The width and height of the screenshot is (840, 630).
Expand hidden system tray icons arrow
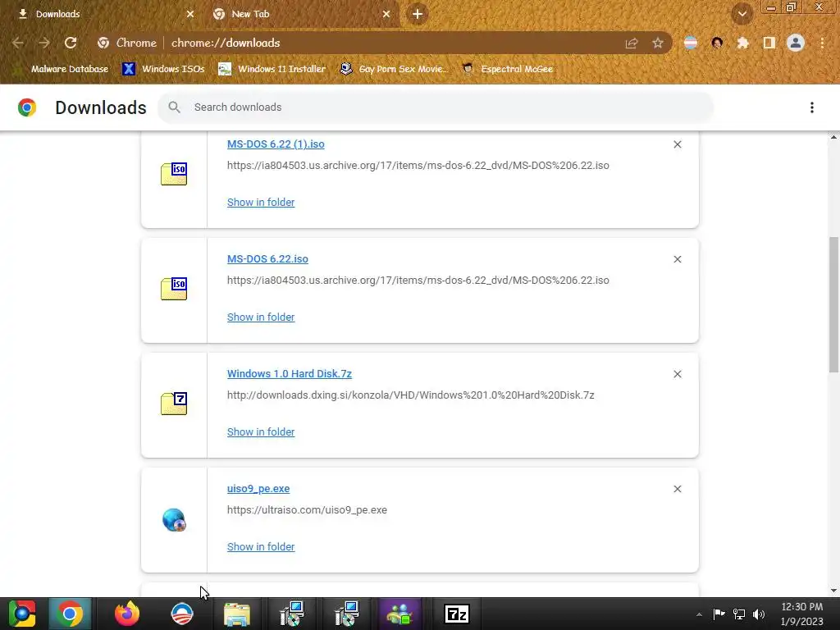tap(699, 614)
